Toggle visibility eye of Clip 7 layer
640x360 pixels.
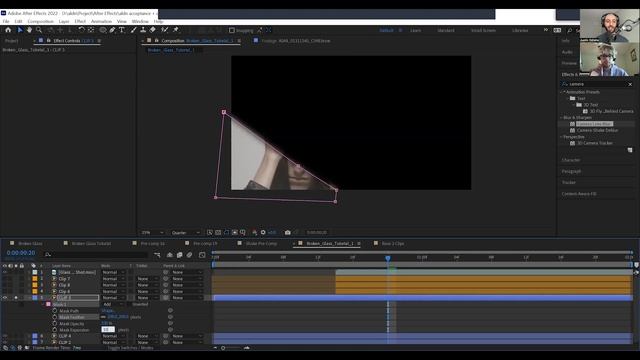coord(5,278)
